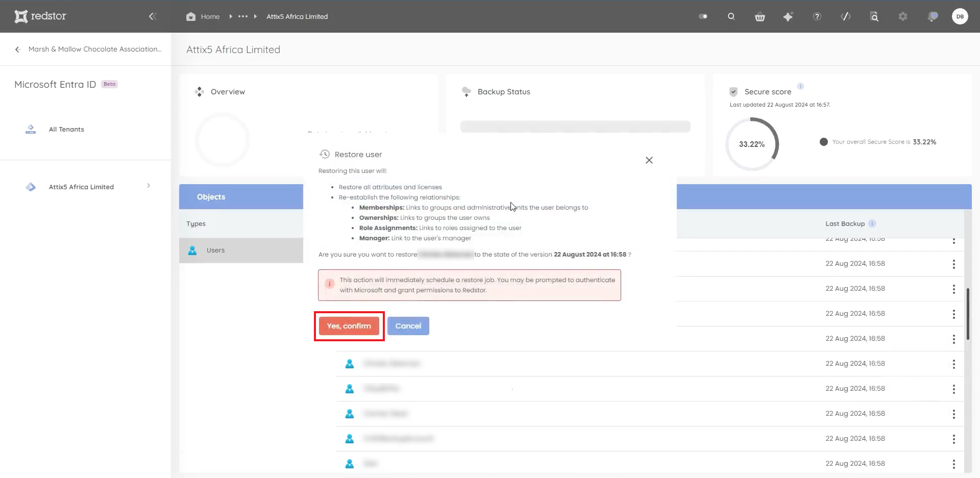Open search with magnifier icon

click(x=731, y=16)
